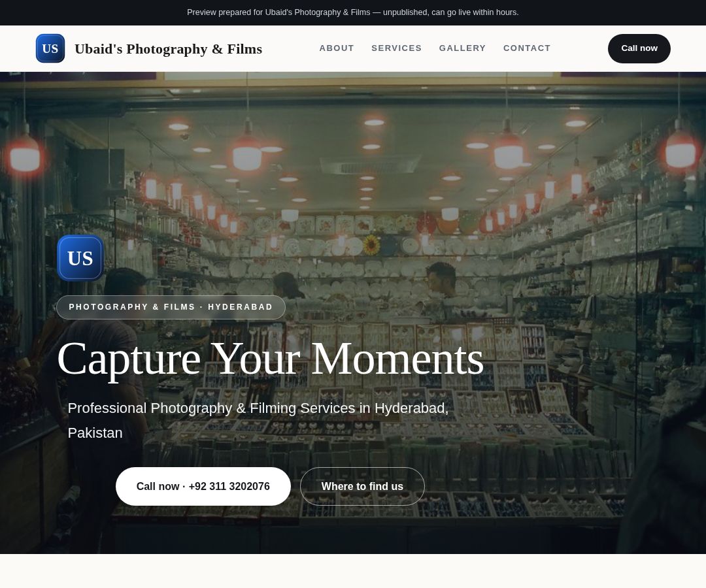Click the US logo icon in header
The width and height of the screenshot is (706, 588).
point(50,48)
